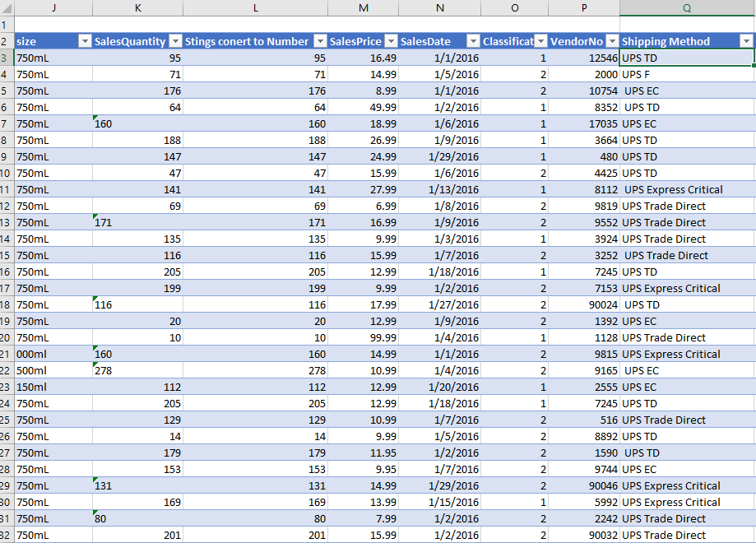Select row 3 header
The image size is (756, 543).
[5, 58]
